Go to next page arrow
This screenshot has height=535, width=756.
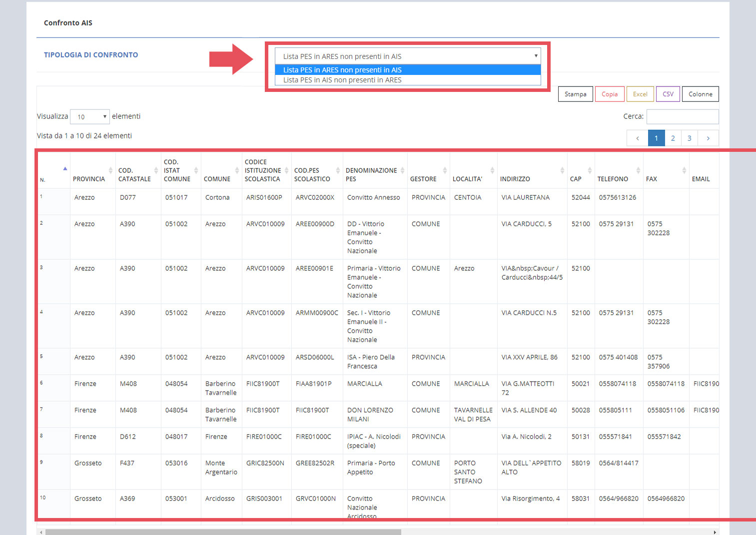tap(708, 138)
